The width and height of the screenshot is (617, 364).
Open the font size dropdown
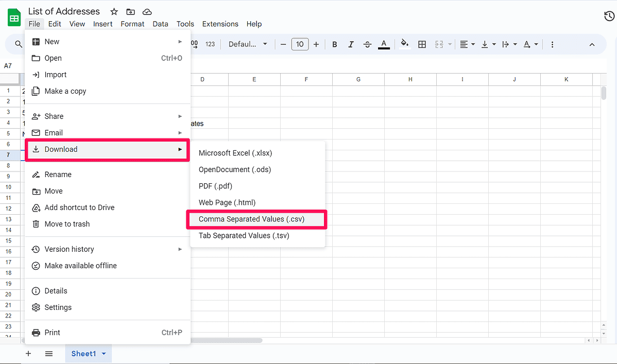300,44
